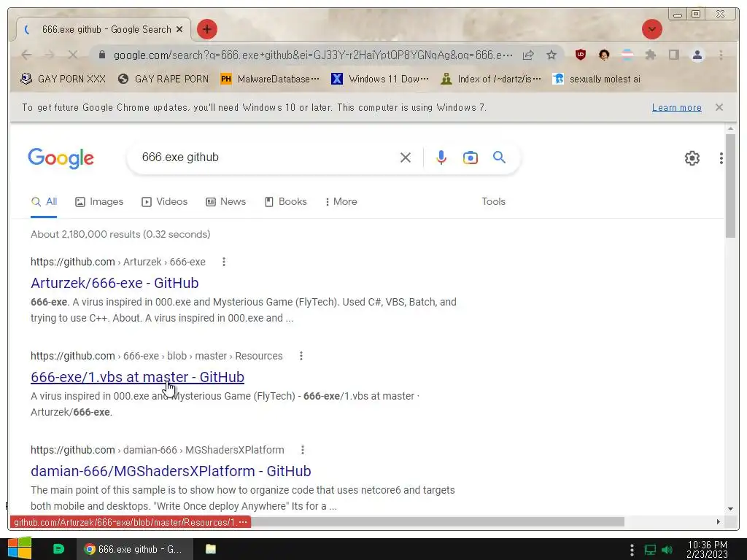
Task: Open the Extensions puzzle menu
Action: click(650, 55)
